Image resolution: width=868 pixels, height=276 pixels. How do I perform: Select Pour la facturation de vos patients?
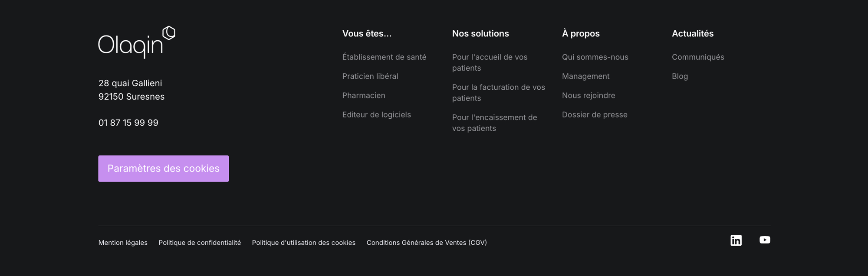point(498,93)
